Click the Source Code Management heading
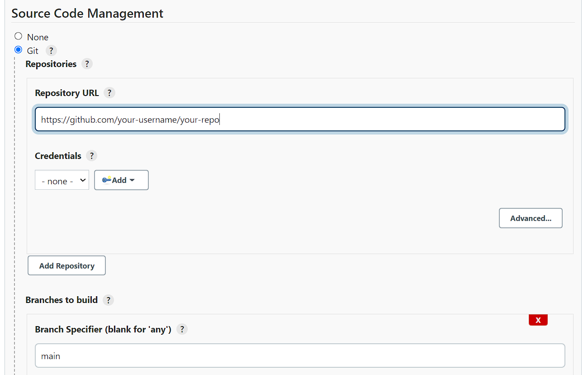Screen dimensions: 588x375 point(87,14)
